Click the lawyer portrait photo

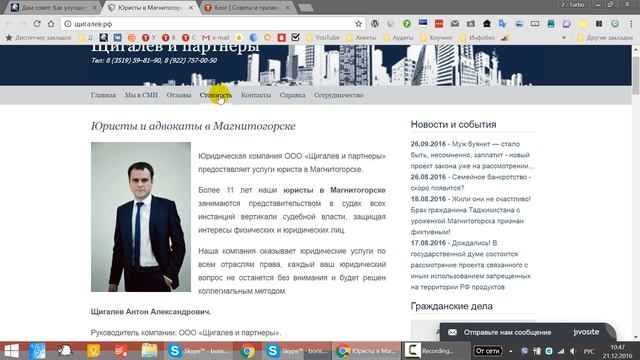coord(141,217)
